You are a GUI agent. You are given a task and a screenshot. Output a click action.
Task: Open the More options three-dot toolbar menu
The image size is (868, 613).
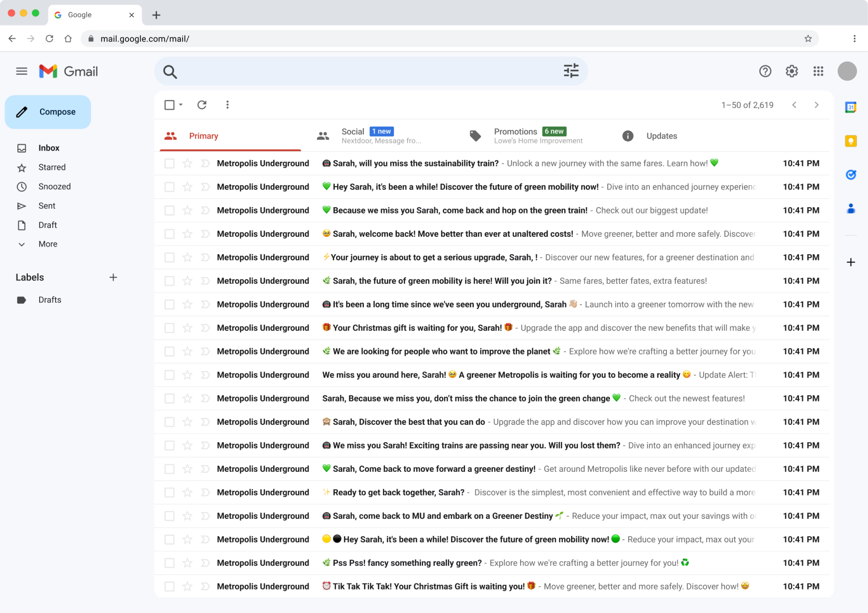pos(227,105)
